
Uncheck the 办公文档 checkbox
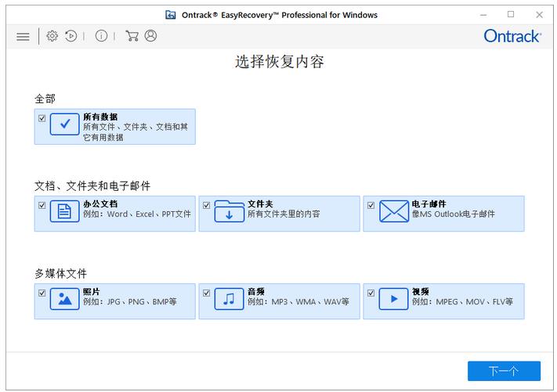[42, 205]
